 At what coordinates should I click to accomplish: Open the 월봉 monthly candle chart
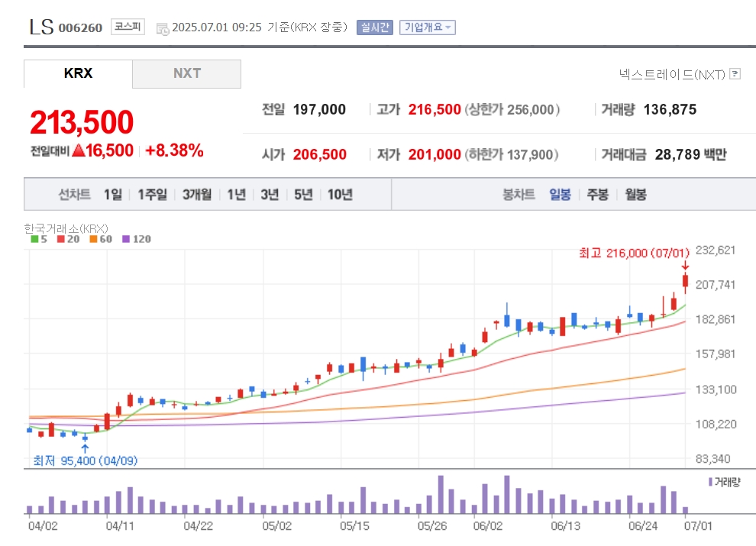click(x=635, y=195)
